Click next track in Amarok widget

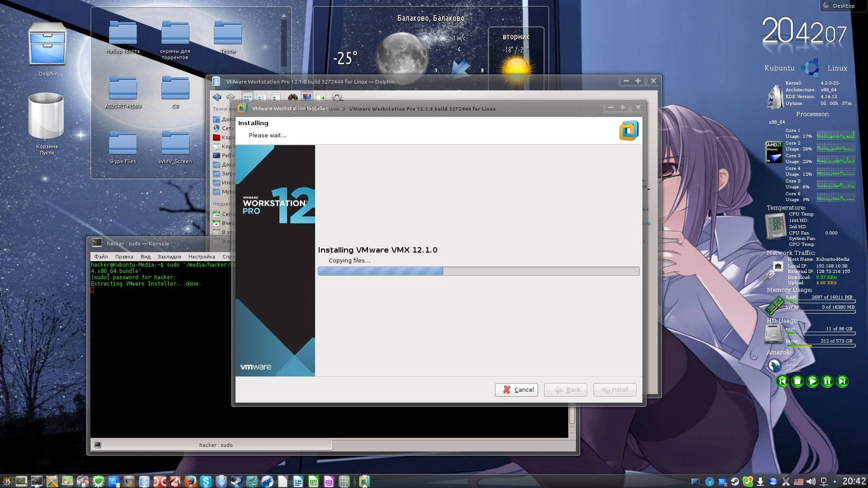click(842, 381)
